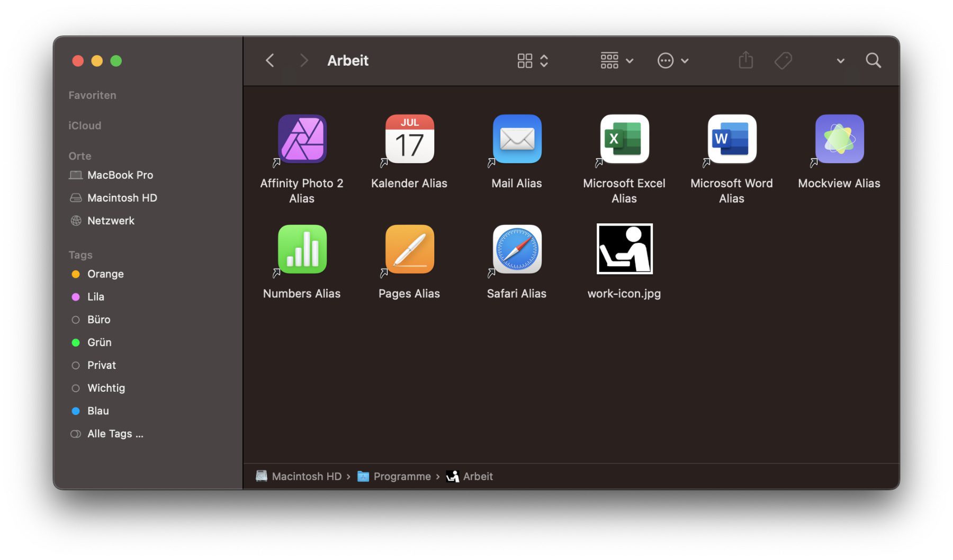Select the Numbers Alias icon

coord(302,249)
